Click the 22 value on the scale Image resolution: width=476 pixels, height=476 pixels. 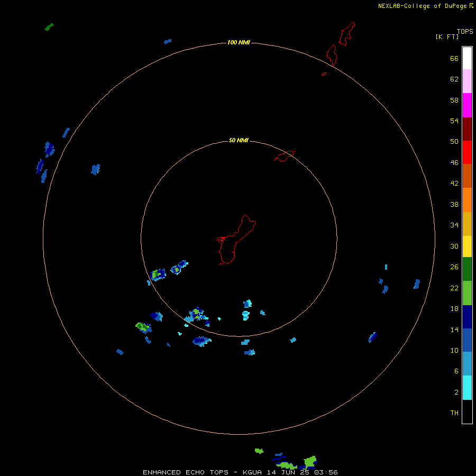tap(454, 288)
